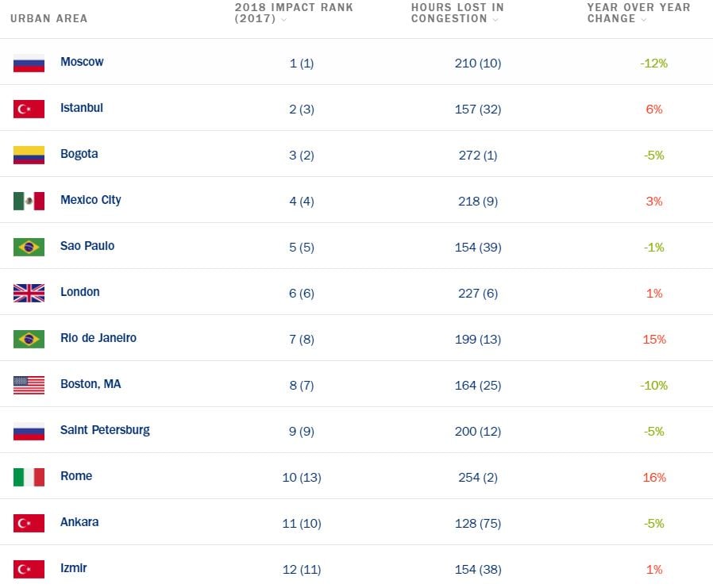Viewport: 713px width, 588px height.
Task: Click the Italian flag next to Rome
Action: 29,477
